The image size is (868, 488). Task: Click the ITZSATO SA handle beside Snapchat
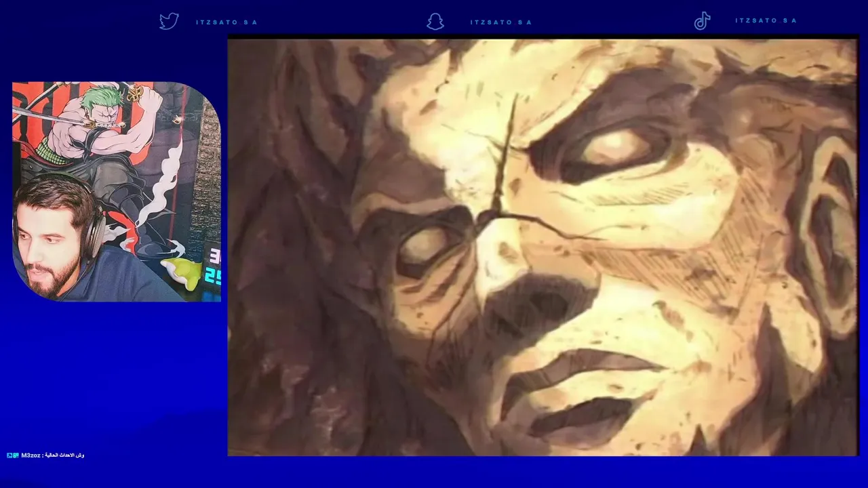click(501, 22)
